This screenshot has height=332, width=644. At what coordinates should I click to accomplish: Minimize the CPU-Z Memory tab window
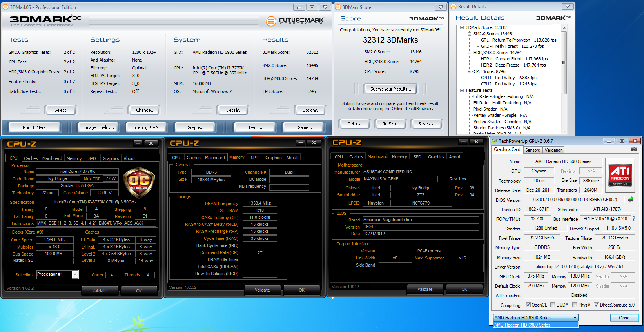point(301,142)
